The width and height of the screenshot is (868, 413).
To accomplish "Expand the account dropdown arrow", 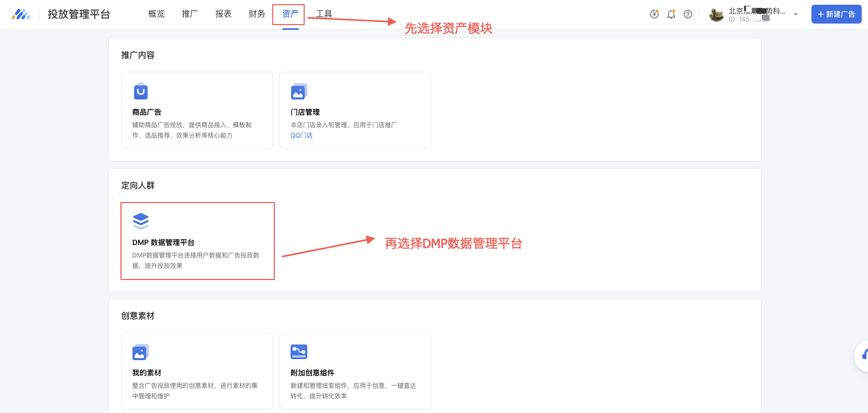I will [796, 15].
